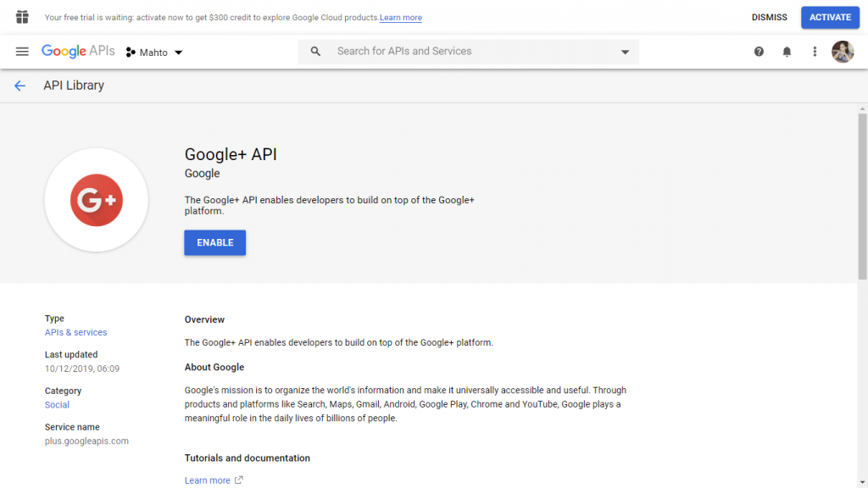The height and width of the screenshot is (488, 868).
Task: Open the Social category link
Action: pyautogui.click(x=57, y=405)
